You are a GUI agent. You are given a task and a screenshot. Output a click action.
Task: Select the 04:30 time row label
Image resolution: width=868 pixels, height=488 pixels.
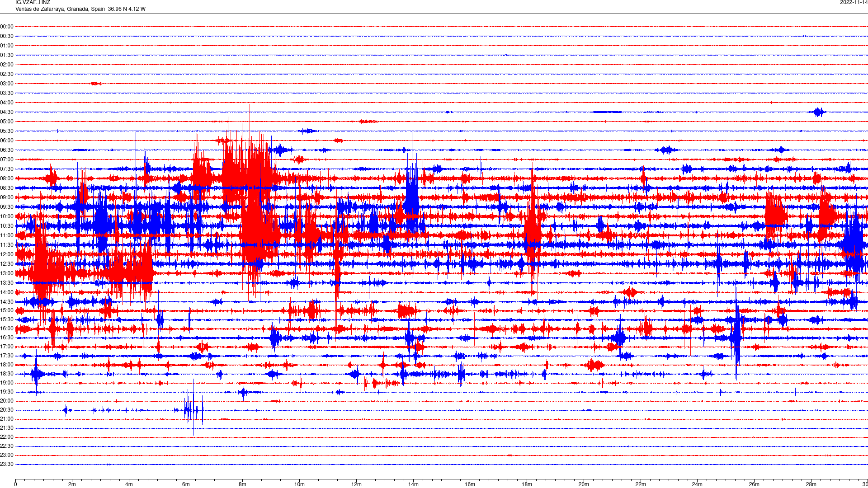coord(7,112)
